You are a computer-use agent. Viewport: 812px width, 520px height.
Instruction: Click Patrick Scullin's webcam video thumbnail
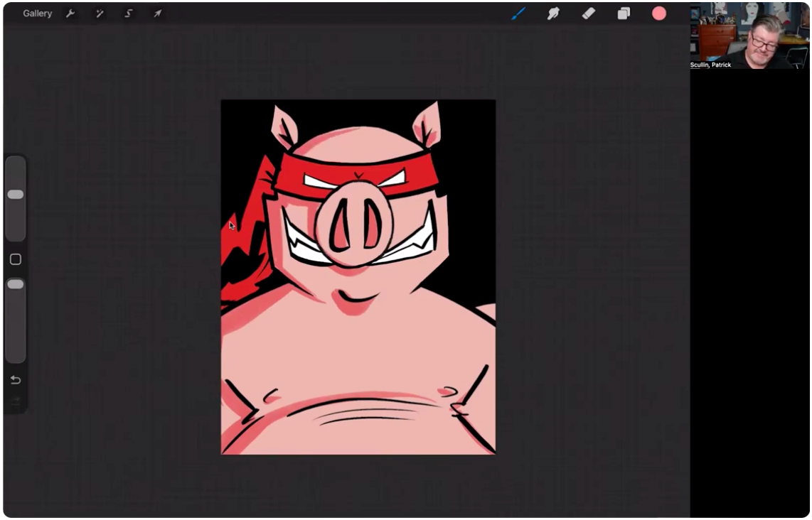(749, 36)
